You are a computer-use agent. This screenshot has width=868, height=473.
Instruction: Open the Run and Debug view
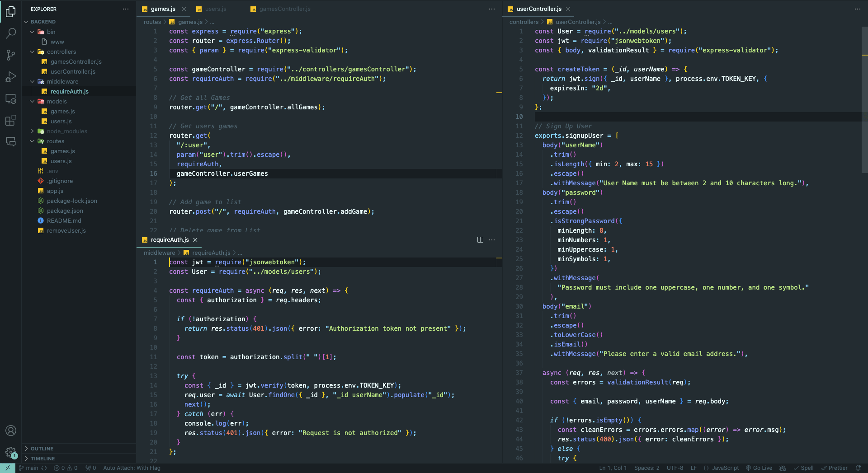point(11,77)
